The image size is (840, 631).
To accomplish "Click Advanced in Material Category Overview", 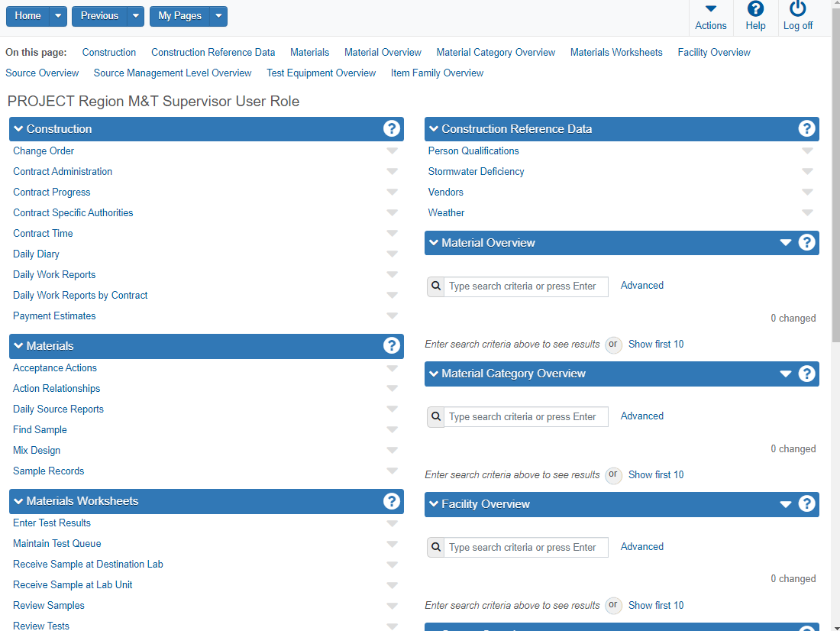I will (x=641, y=416).
